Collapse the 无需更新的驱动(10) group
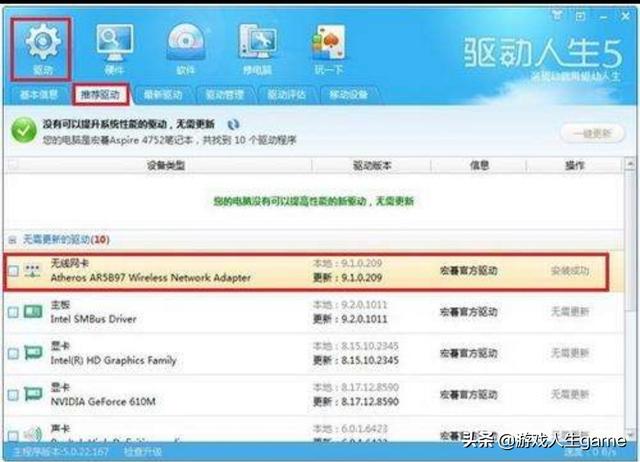 pyautogui.click(x=12, y=240)
